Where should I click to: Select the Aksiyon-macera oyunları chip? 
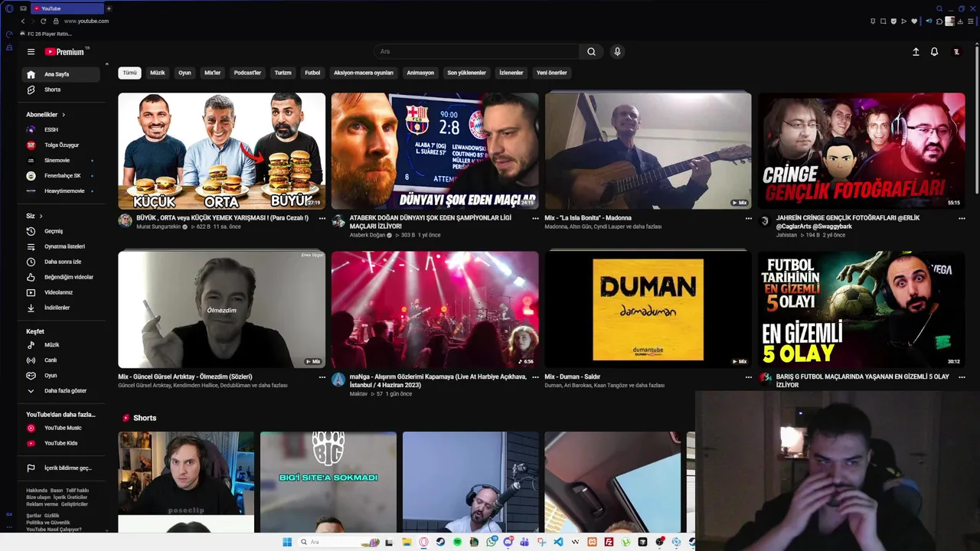(364, 73)
